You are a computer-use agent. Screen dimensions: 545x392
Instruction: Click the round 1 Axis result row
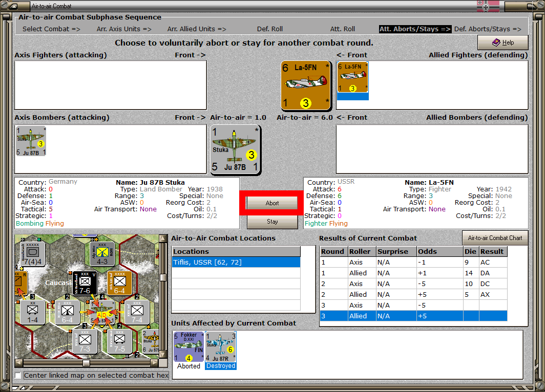point(413,262)
